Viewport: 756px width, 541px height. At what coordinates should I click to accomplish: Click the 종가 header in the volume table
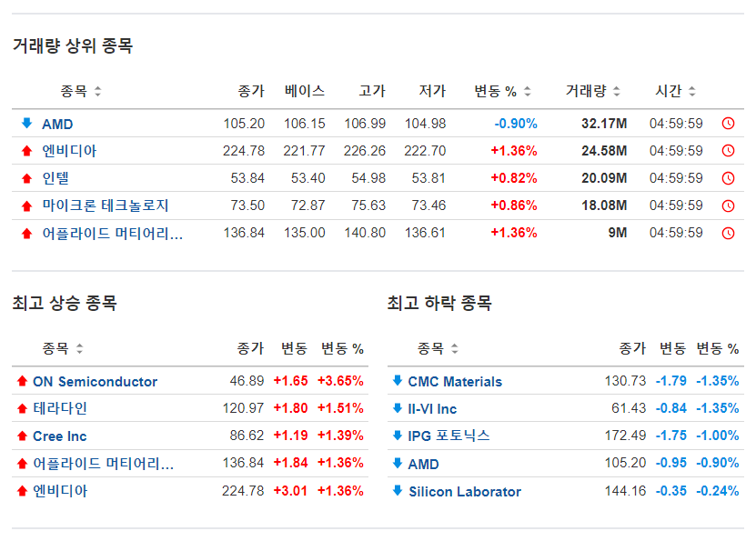click(251, 91)
